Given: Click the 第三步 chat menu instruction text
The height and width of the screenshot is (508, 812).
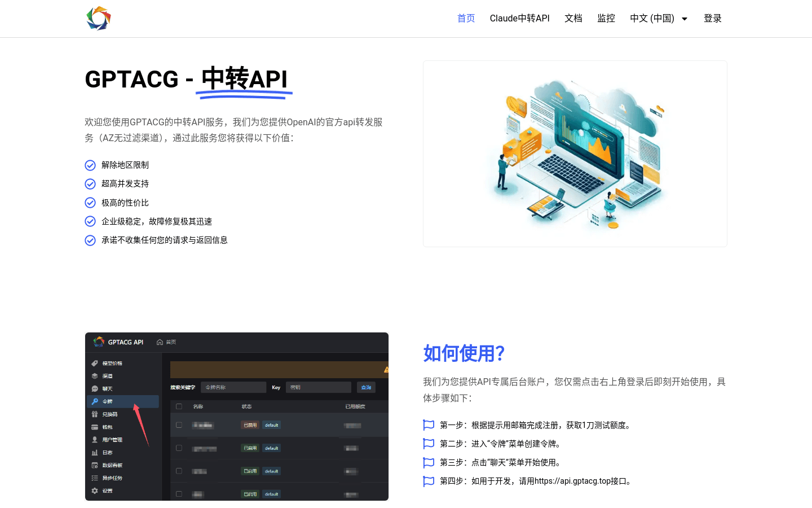Looking at the screenshot, I should 502,462.
